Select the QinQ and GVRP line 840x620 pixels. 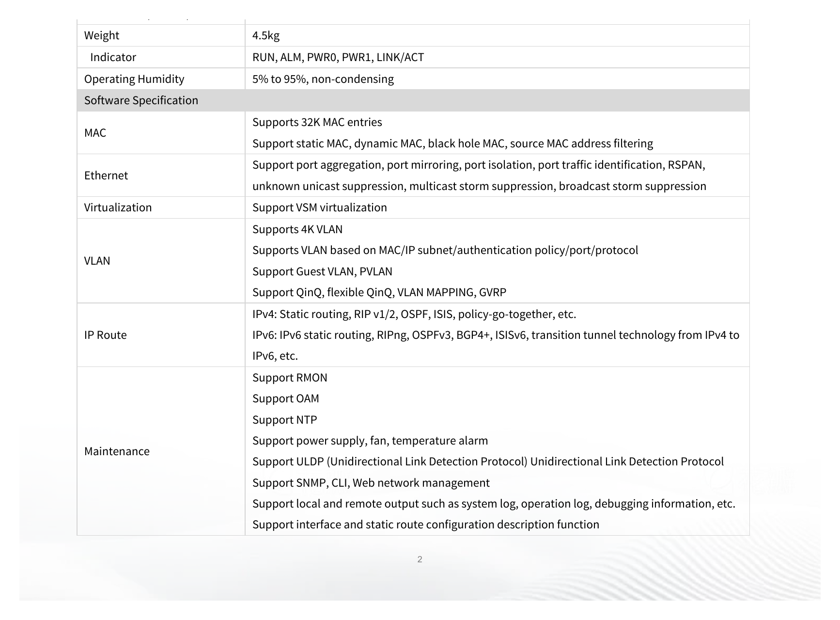point(379,292)
